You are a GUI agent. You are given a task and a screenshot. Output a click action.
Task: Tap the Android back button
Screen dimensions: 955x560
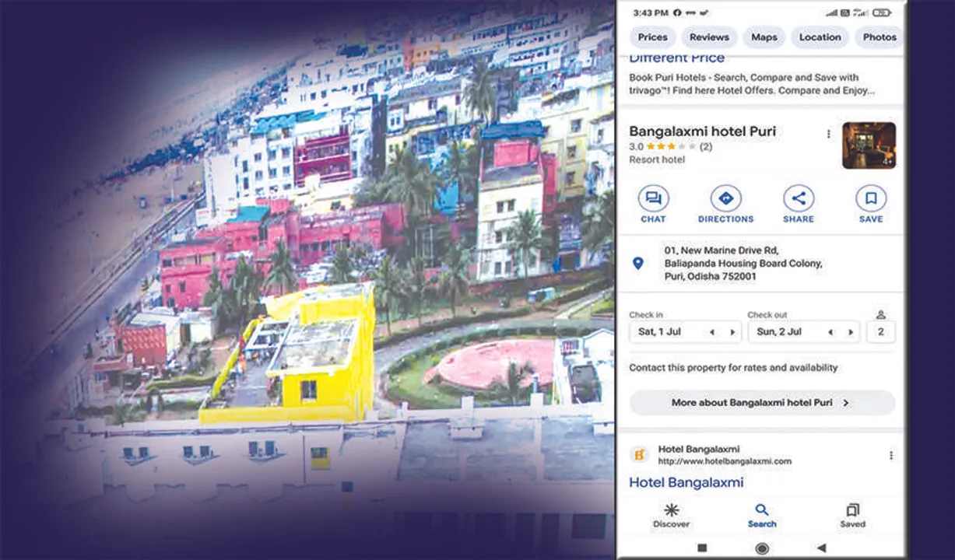pos(822,548)
